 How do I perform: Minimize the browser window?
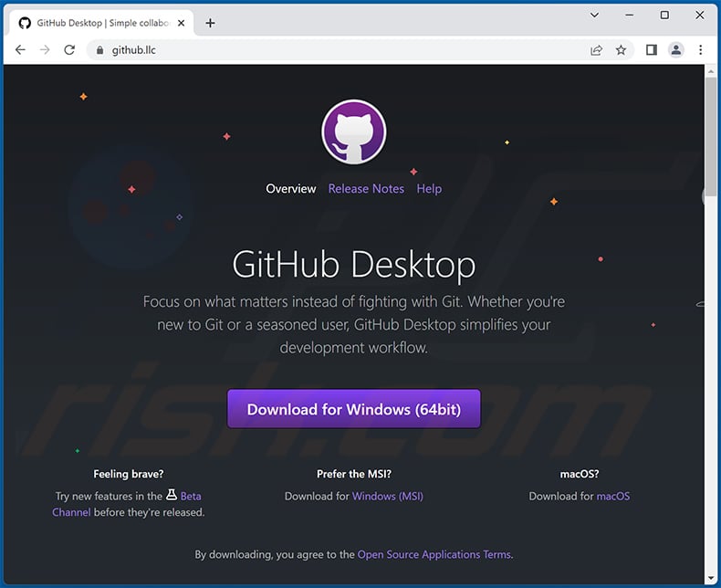pyautogui.click(x=630, y=16)
